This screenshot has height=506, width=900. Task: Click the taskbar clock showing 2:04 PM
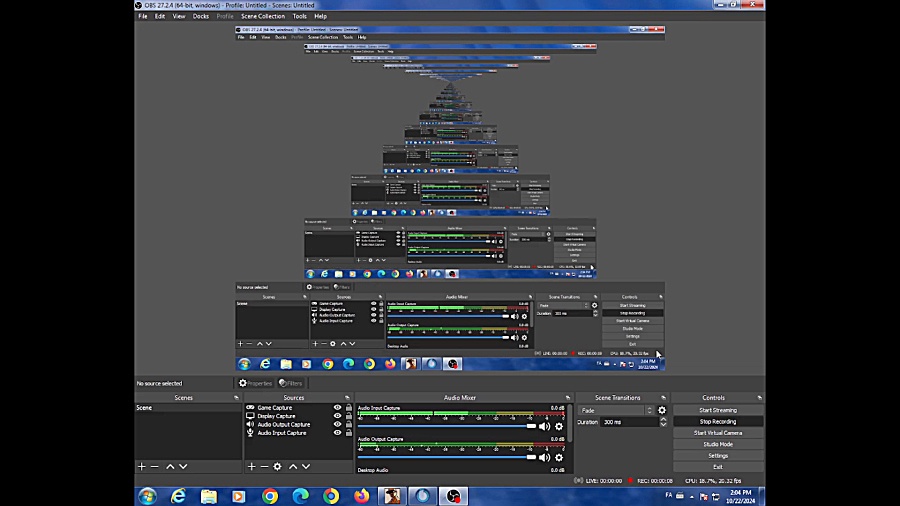740,496
